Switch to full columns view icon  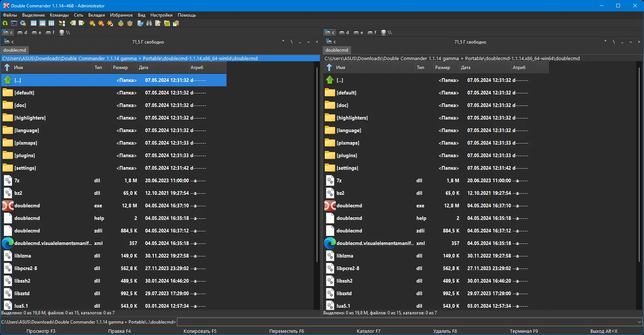pyautogui.click(x=42, y=23)
